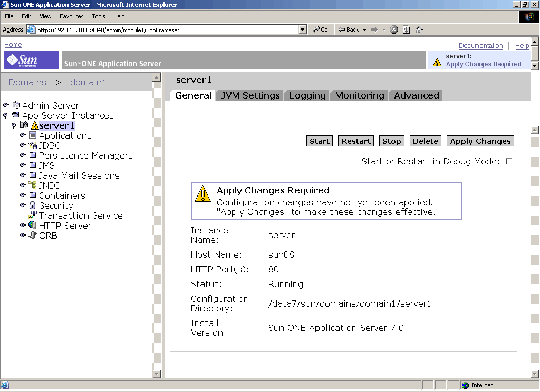Viewport: 540px width, 392px height.
Task: Click the Restart button
Action: pyautogui.click(x=356, y=141)
